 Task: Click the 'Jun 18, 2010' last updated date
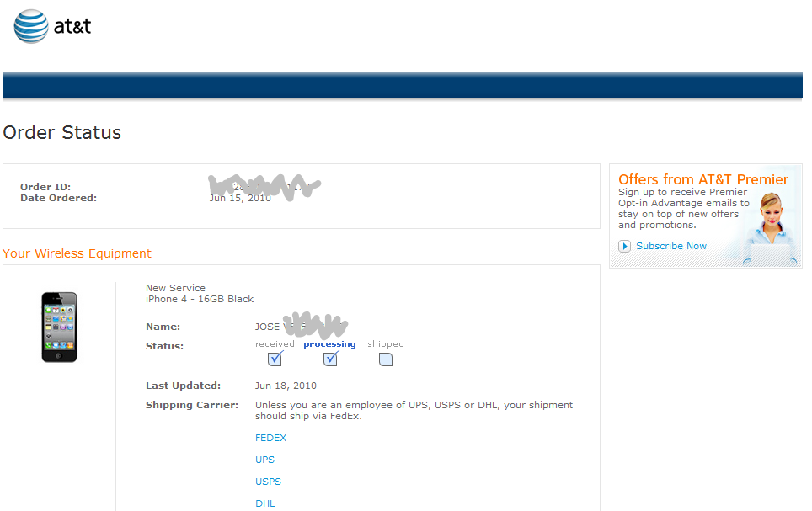[x=286, y=386]
